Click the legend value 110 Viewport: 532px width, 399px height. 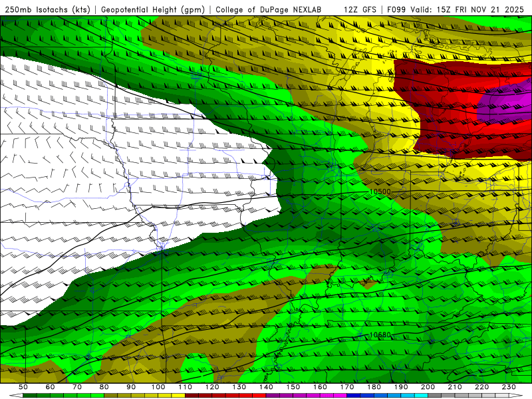coord(186,387)
